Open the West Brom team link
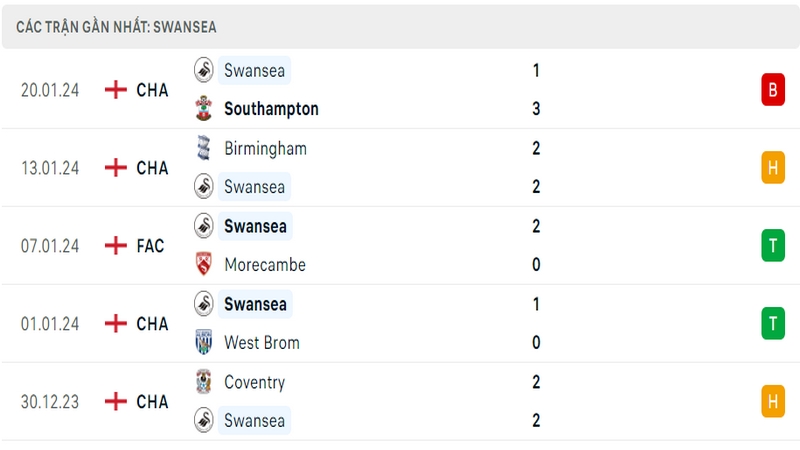The image size is (800, 450). (262, 342)
